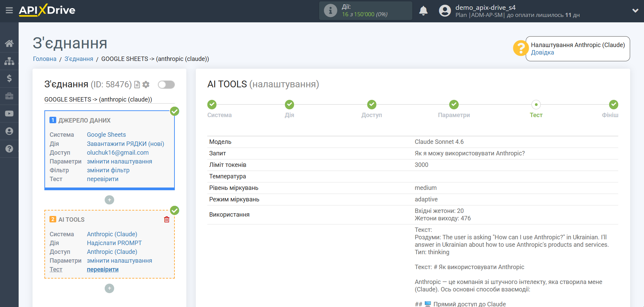This screenshot has height=307, width=644.
Task: Open the home icon in sidebar
Action: tap(9, 43)
